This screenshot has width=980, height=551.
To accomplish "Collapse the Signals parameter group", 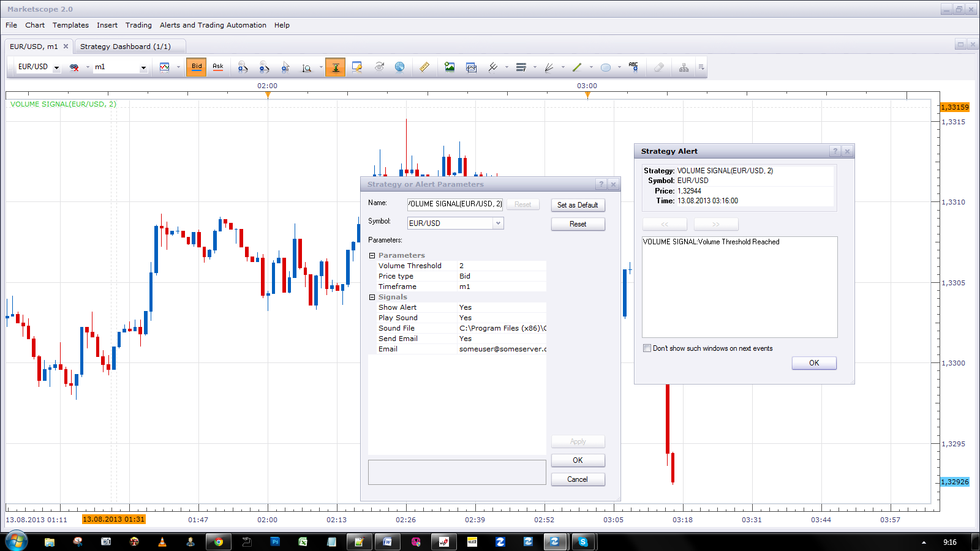I will tap(372, 298).
